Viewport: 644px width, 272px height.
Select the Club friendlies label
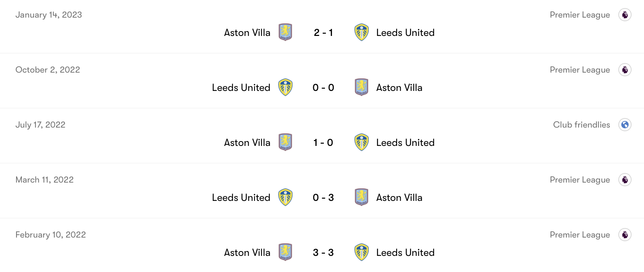click(x=581, y=125)
